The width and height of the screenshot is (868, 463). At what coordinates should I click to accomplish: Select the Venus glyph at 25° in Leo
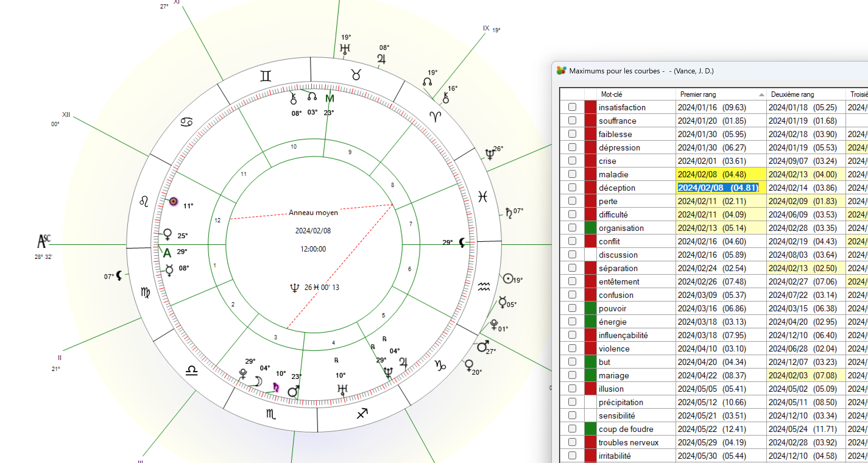click(168, 234)
